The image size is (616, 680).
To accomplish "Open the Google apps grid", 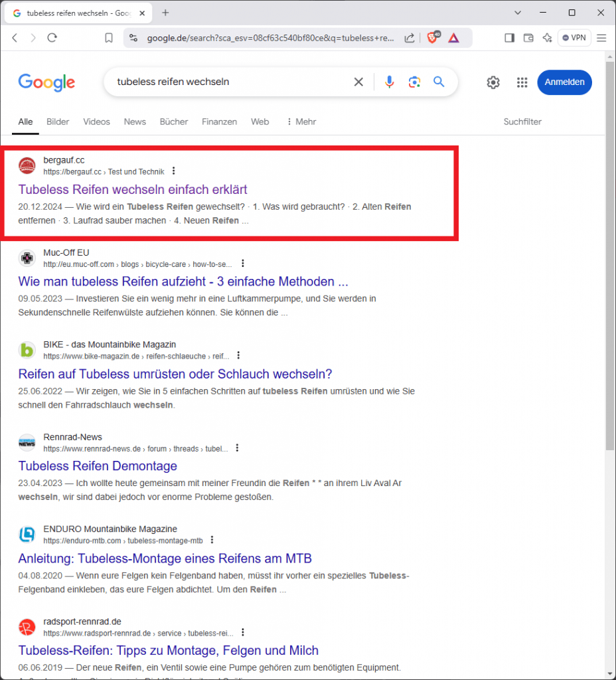I will click(x=522, y=82).
